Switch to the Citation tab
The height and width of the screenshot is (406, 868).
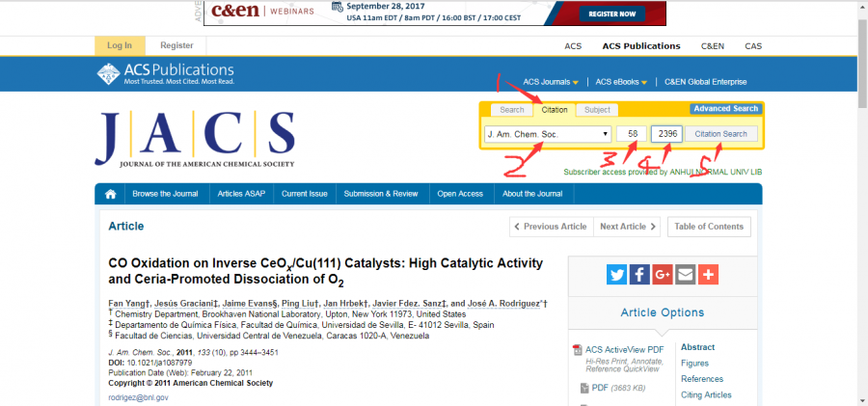[555, 110]
